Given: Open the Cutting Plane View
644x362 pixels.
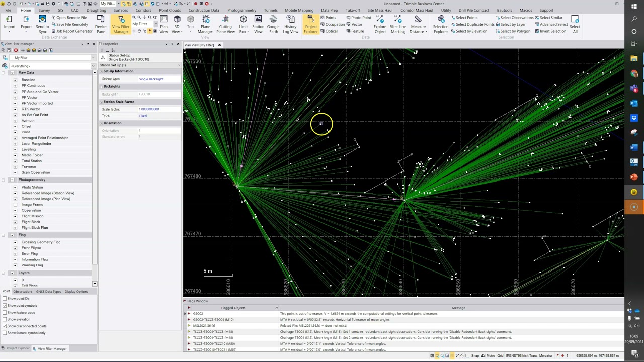Looking at the screenshot, I should click(225, 24).
